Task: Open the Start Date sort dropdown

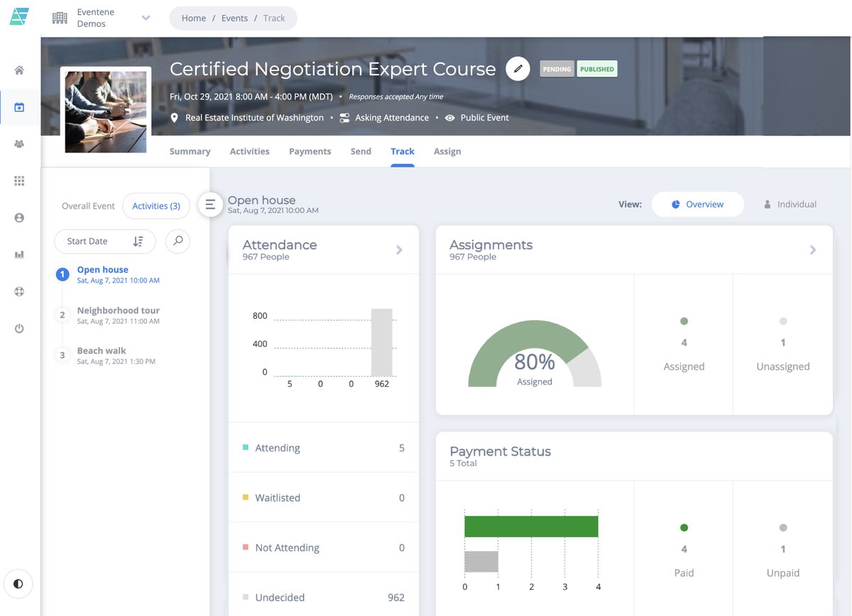Action: 104,241
